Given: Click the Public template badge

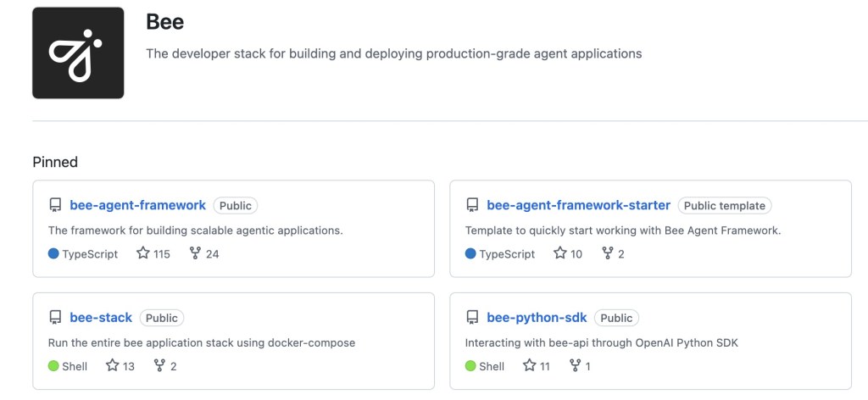Looking at the screenshot, I should pyautogui.click(x=724, y=205).
